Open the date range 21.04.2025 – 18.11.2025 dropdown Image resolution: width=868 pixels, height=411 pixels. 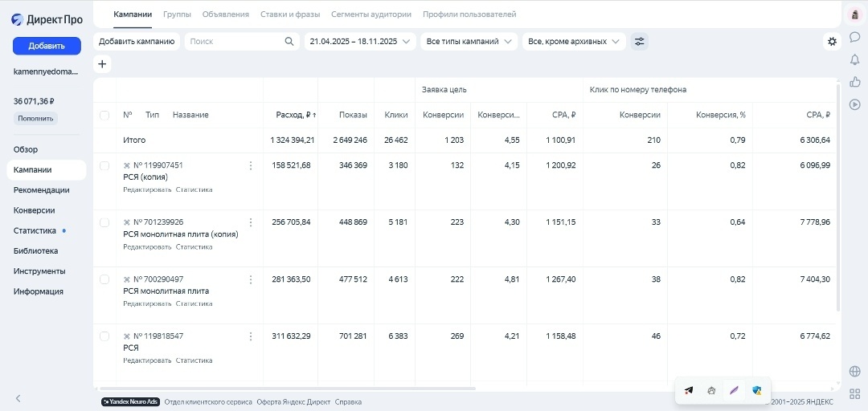[x=360, y=42]
